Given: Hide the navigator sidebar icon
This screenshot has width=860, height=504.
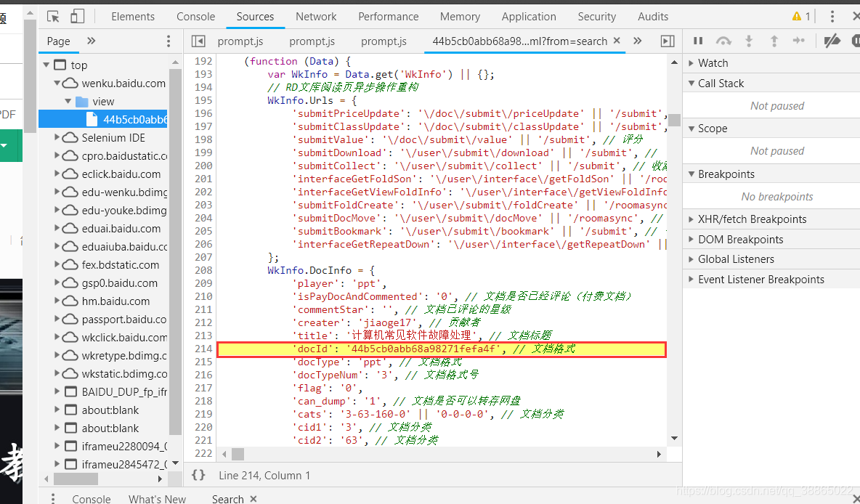Looking at the screenshot, I should (198, 41).
